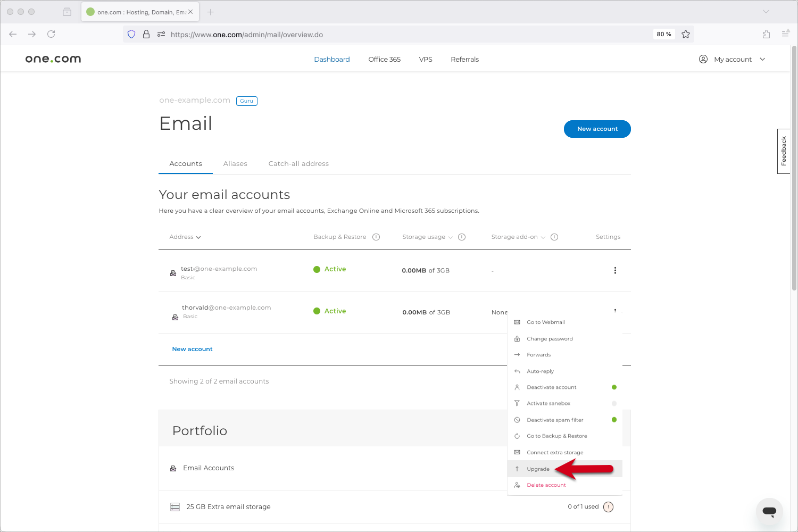Open the chat support bubble
The height and width of the screenshot is (532, 798).
point(769,511)
